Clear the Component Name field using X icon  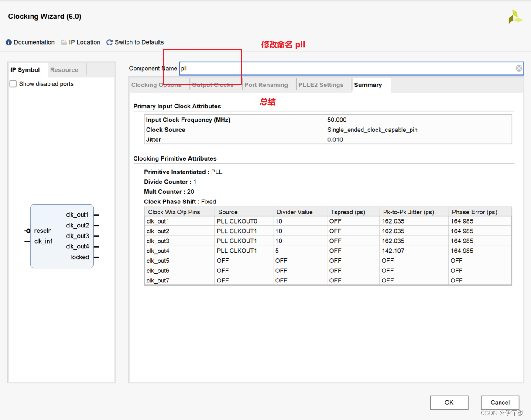(518, 69)
